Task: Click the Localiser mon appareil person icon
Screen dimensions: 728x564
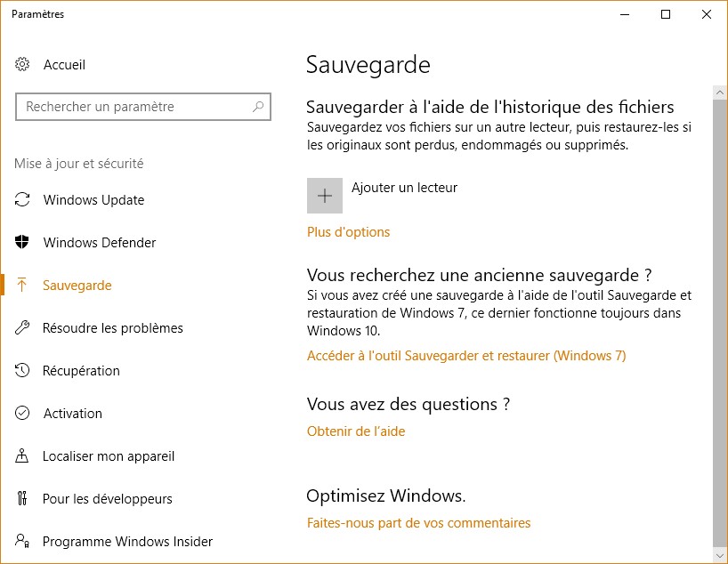Action: click(23, 456)
